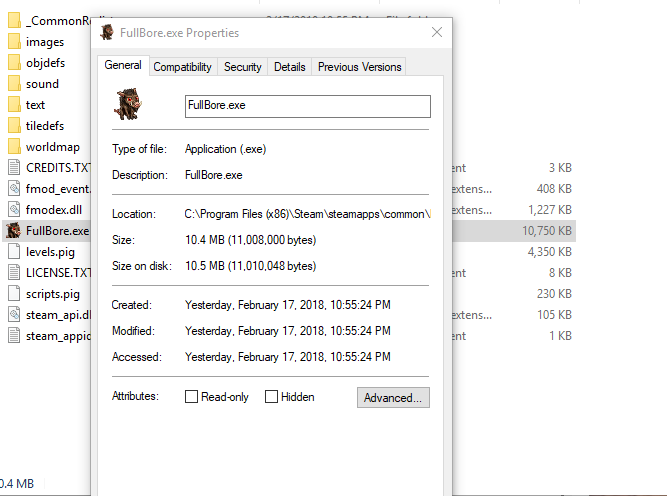Viewport: 667px width, 496px height.
Task: Click the large FullBore boar icon on the General tab
Action: click(x=128, y=104)
